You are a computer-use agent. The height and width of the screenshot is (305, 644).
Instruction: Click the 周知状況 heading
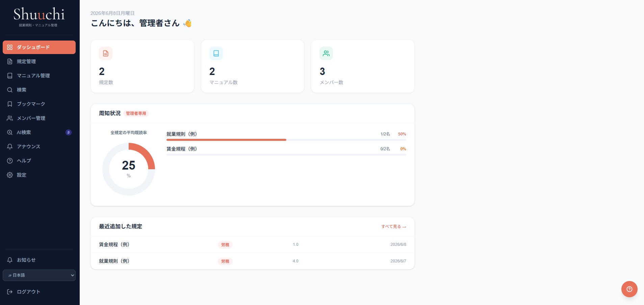(x=110, y=113)
